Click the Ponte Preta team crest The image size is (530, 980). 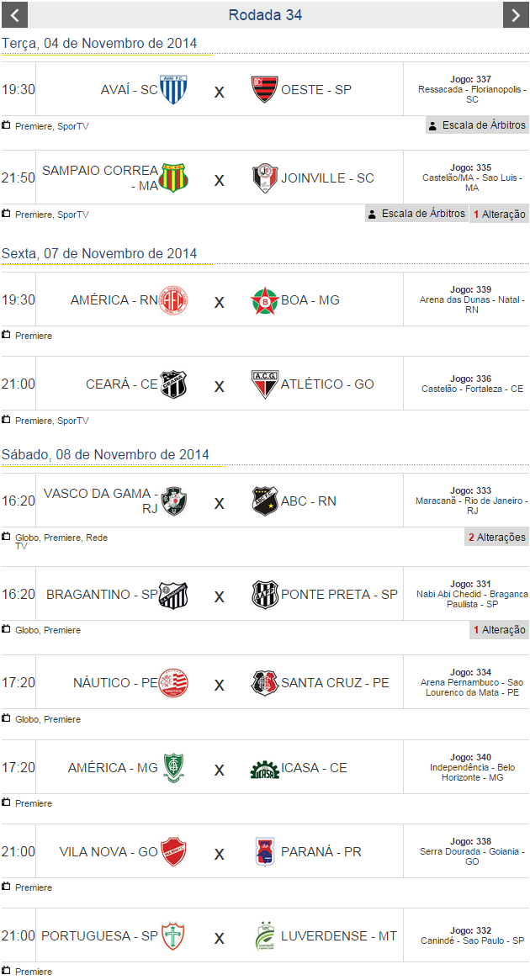(x=265, y=595)
